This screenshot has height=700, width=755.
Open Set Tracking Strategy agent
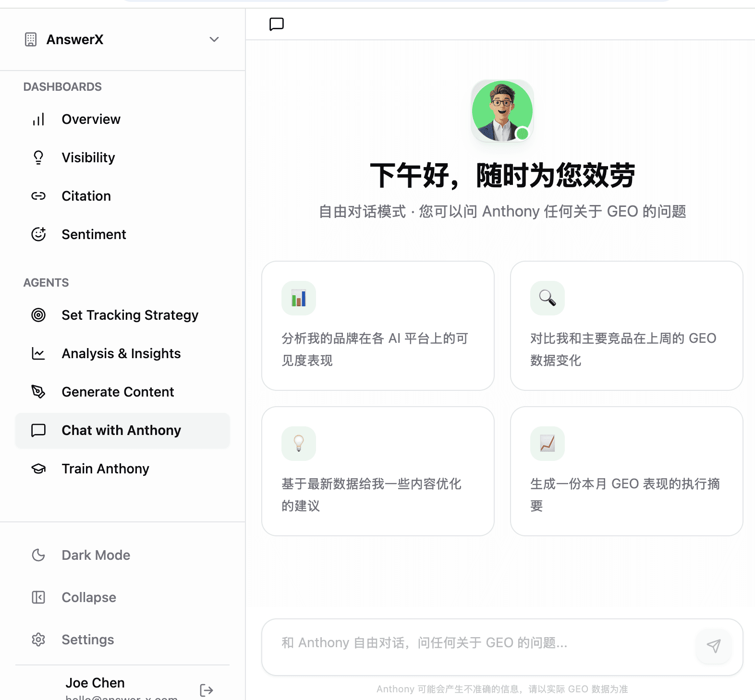[122, 315]
